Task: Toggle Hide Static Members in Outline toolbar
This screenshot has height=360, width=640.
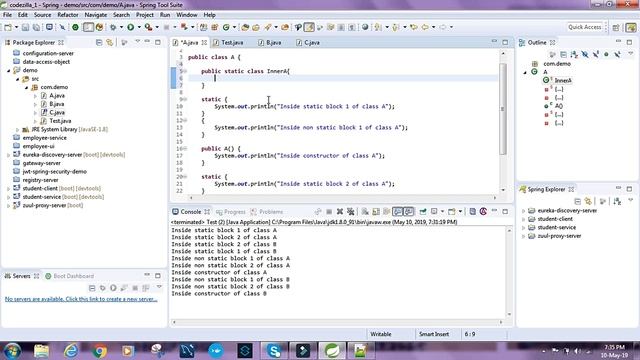Action: [596, 54]
